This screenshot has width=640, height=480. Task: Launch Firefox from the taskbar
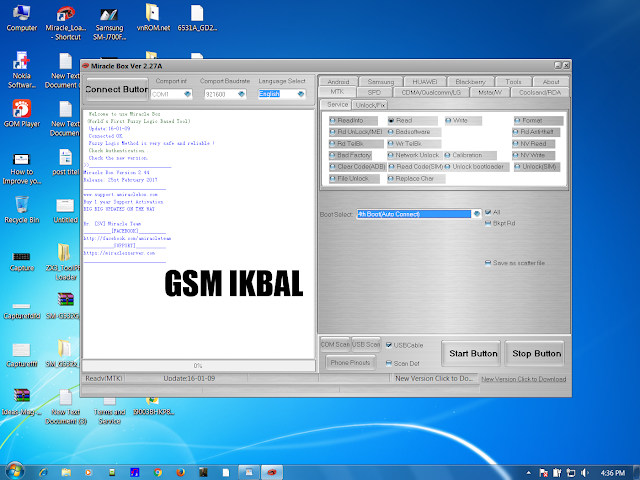coord(180,473)
